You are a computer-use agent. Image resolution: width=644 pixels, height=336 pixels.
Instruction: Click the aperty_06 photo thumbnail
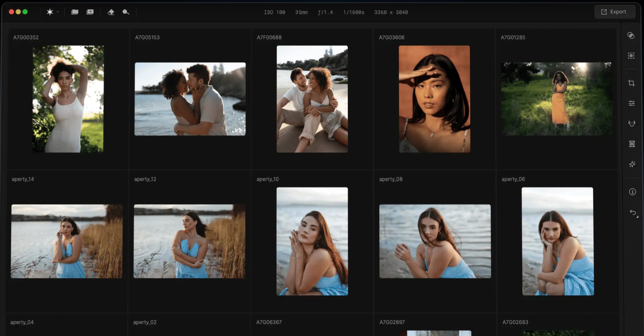(x=557, y=241)
